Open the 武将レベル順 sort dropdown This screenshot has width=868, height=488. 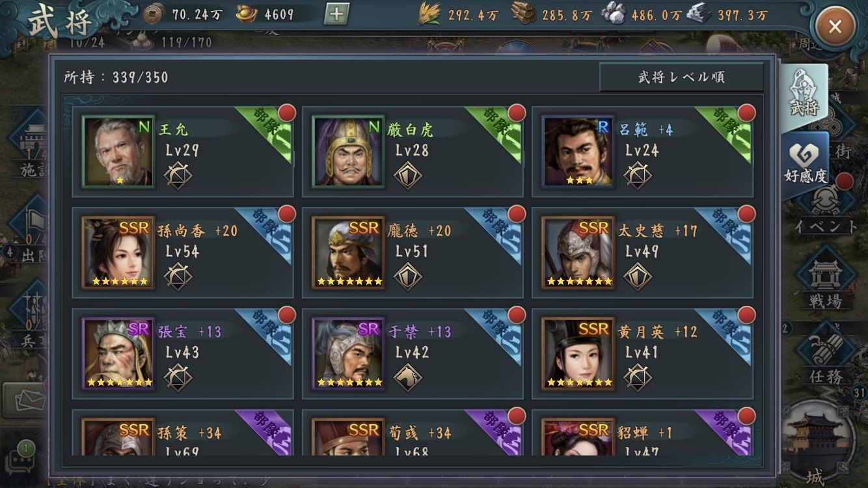click(681, 77)
